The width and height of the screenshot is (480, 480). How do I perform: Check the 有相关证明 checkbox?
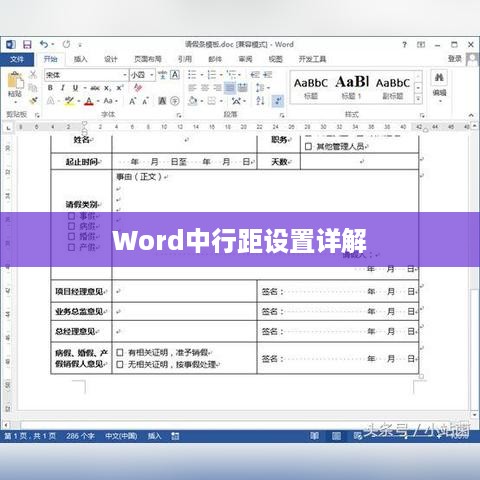[120, 352]
